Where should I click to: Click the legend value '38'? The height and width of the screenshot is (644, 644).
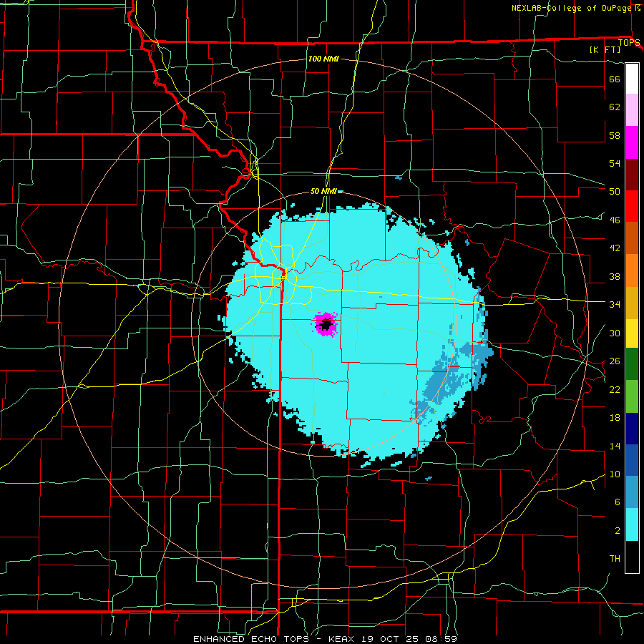(615, 276)
